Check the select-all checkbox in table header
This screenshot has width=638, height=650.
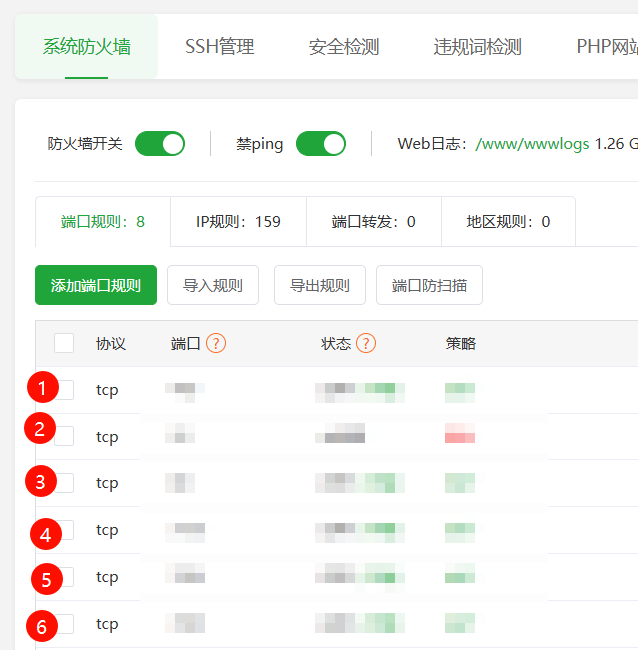[64, 343]
